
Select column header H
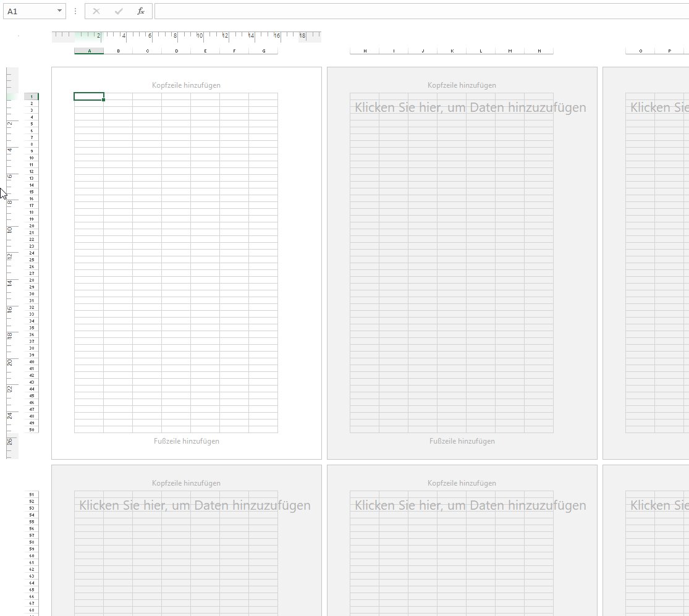tap(365, 51)
